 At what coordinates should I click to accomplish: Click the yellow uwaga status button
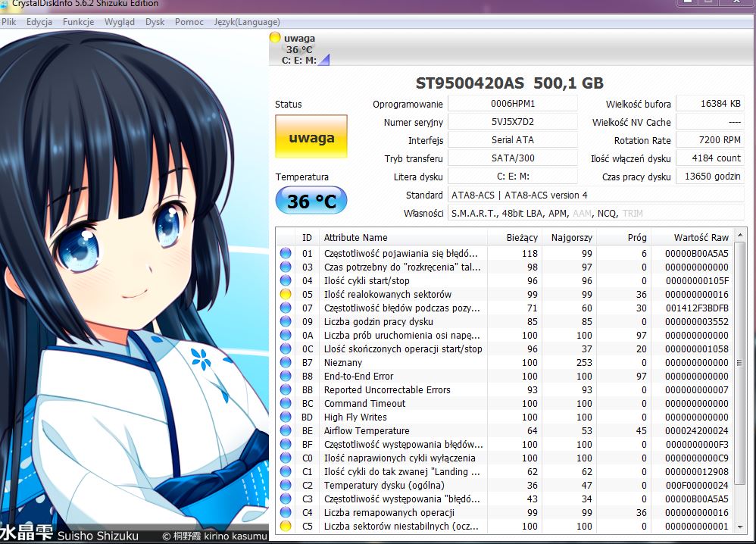pyautogui.click(x=311, y=136)
